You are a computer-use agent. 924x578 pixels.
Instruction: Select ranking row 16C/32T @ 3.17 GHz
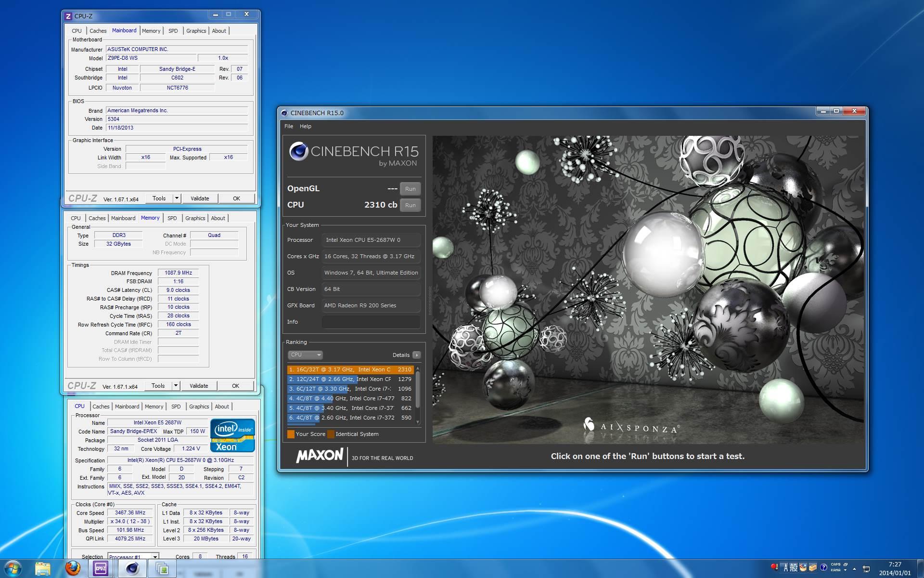point(350,369)
